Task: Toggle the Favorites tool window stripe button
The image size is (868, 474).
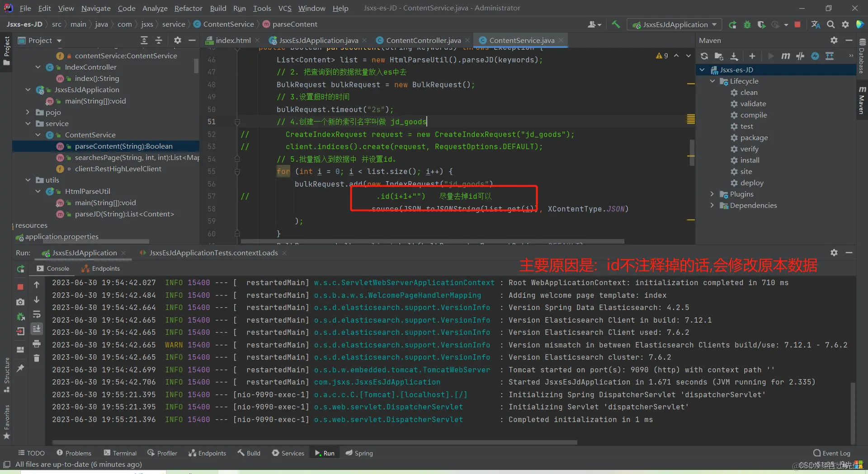Action: 6,422
